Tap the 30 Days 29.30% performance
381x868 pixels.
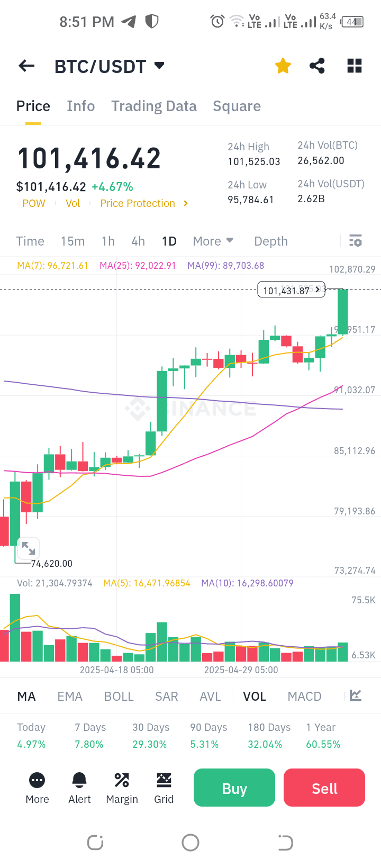coord(151,736)
